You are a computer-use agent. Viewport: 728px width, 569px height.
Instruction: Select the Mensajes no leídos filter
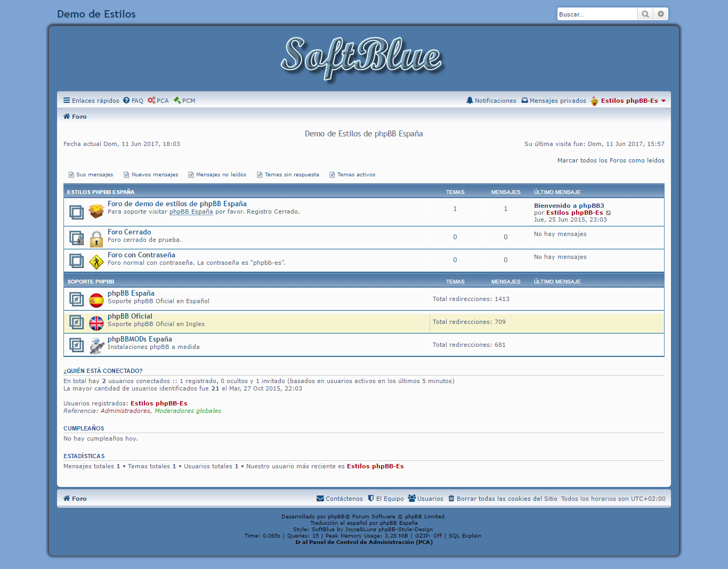[x=221, y=174]
